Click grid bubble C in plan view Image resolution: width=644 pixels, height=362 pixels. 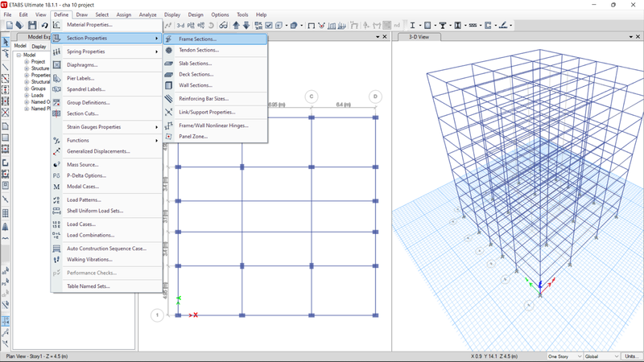[x=312, y=97]
